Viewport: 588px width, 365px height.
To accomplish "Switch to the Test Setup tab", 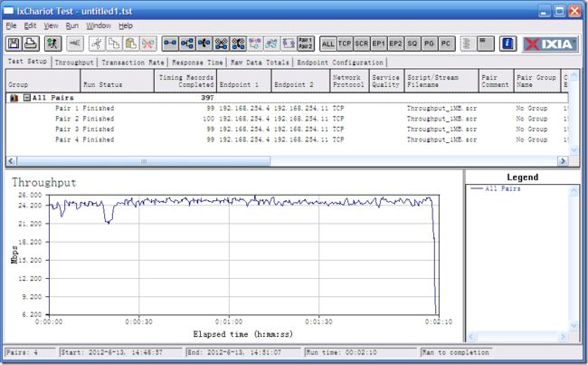I will coord(27,62).
